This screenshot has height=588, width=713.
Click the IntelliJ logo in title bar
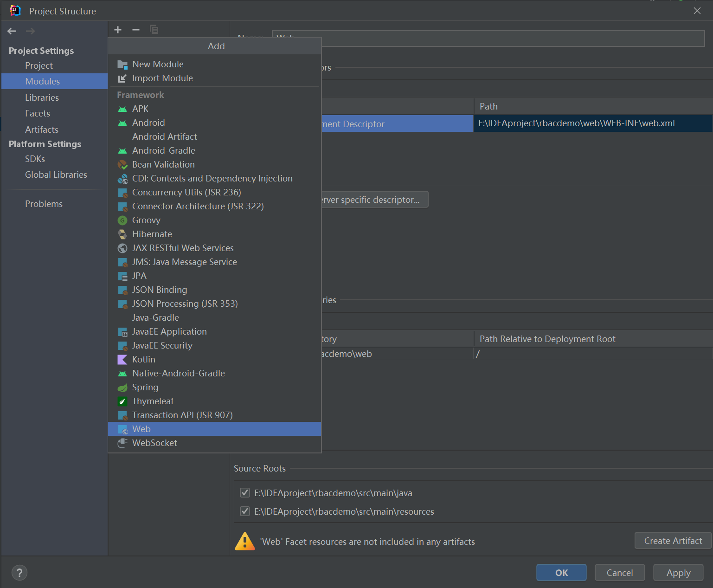15,11
